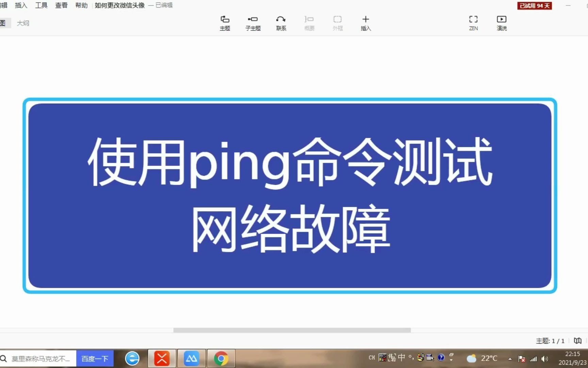Open the 插入 plus toolbar icon
This screenshot has width=588, height=368.
coord(366,23)
